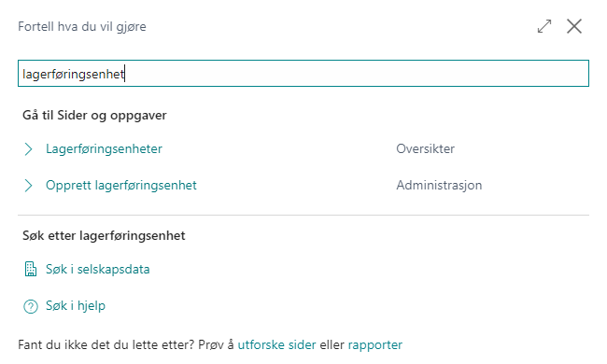Expand the search dialog with diagonal arrows icon
The image size is (607, 364).
click(544, 26)
